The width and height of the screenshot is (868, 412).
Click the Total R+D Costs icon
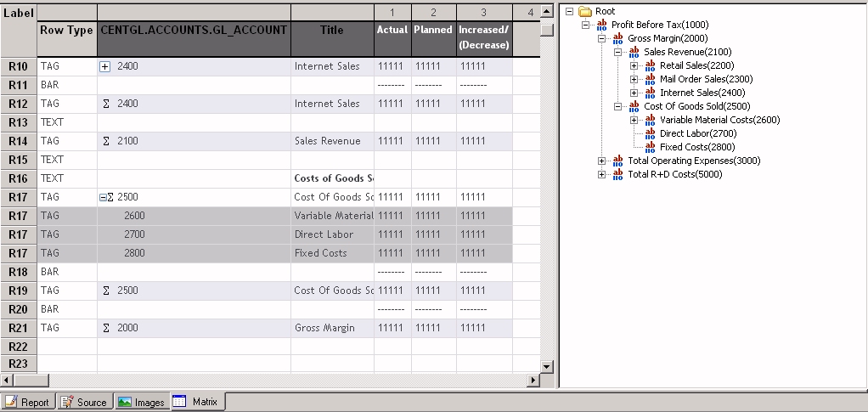click(x=617, y=174)
